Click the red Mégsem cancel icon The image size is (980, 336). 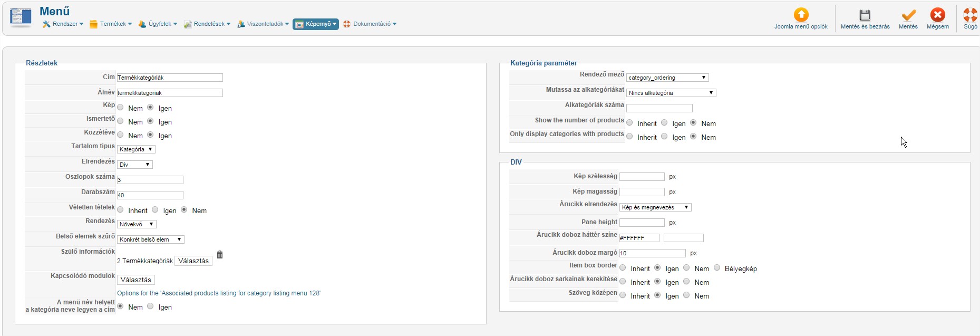937,15
